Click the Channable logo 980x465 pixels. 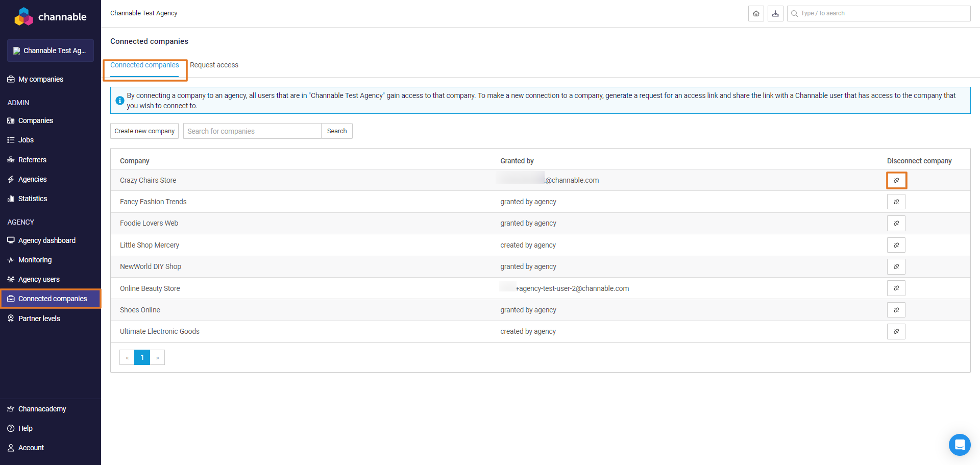[x=50, y=16]
